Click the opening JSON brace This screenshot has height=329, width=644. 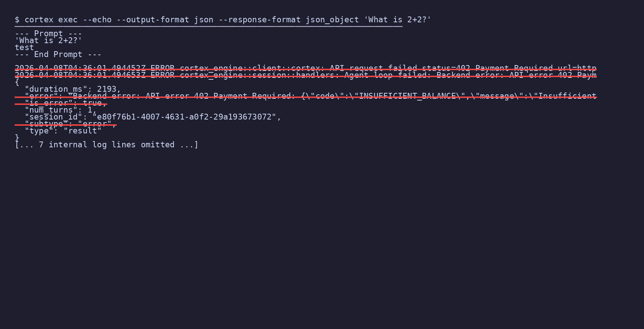(17, 82)
